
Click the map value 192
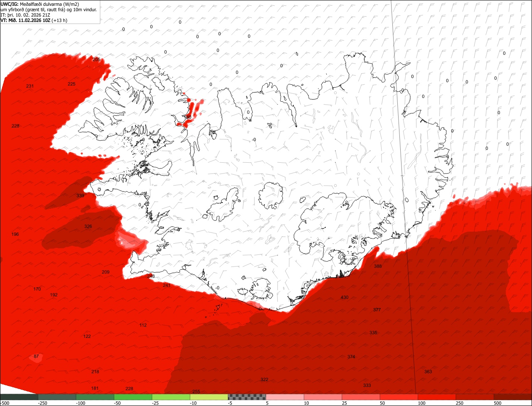coord(54,295)
